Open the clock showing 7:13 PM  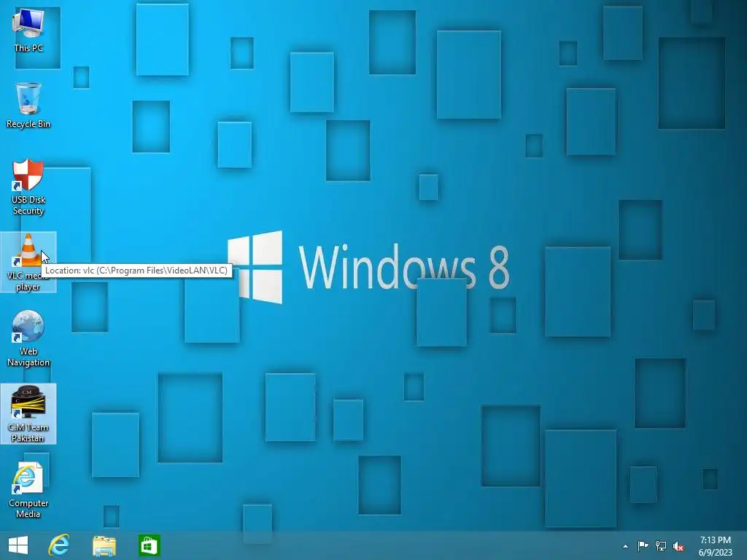[715, 540]
